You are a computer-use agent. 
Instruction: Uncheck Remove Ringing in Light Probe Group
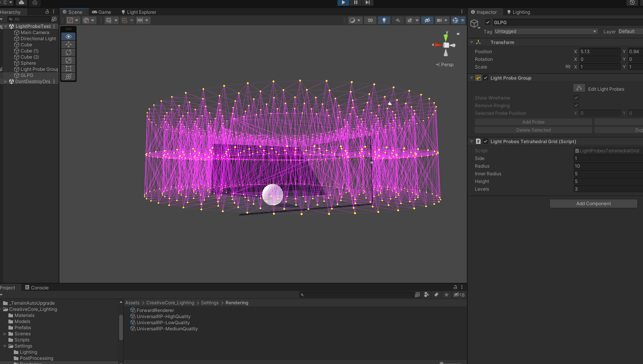pyautogui.click(x=576, y=105)
